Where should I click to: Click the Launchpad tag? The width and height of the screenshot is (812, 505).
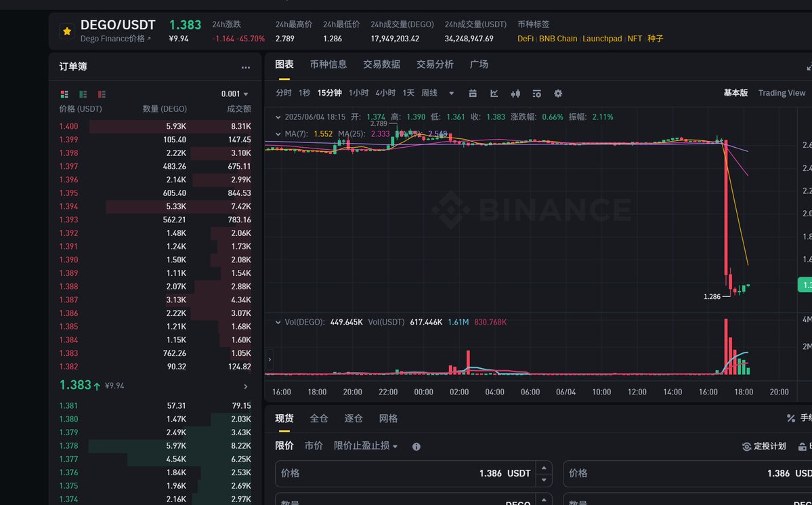[x=602, y=39]
